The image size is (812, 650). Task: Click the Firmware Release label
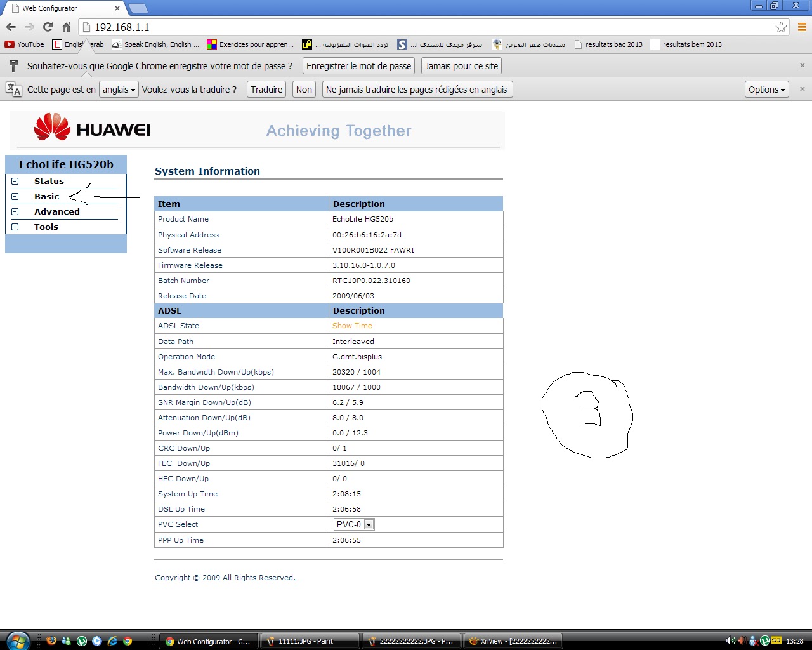(190, 265)
